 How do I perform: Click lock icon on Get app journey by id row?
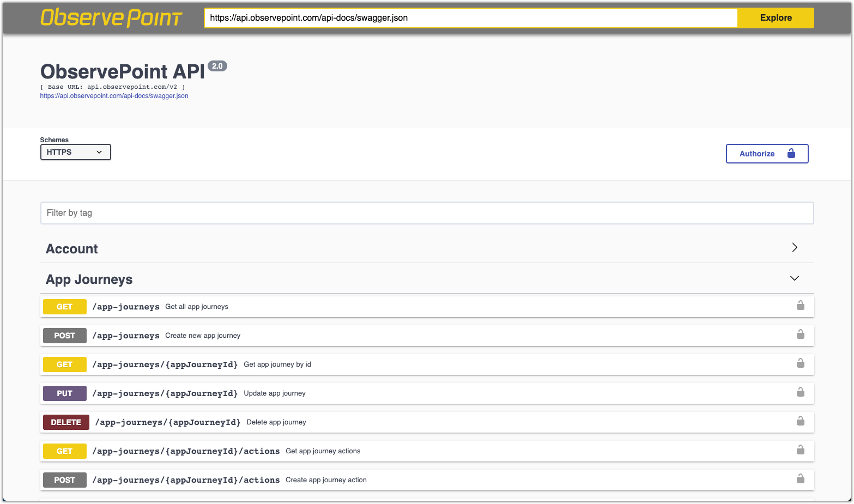(801, 363)
